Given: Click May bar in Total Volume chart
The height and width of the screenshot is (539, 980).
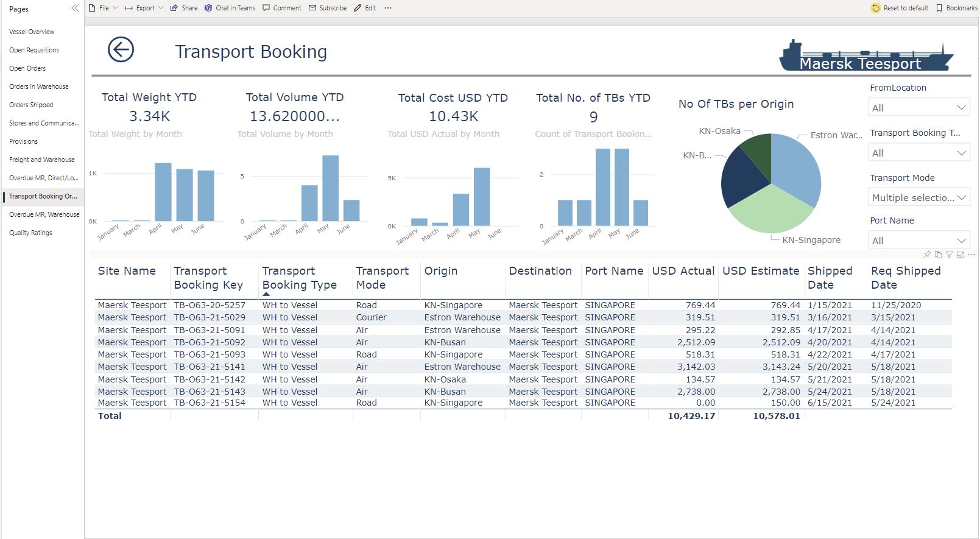Looking at the screenshot, I should pyautogui.click(x=331, y=188).
